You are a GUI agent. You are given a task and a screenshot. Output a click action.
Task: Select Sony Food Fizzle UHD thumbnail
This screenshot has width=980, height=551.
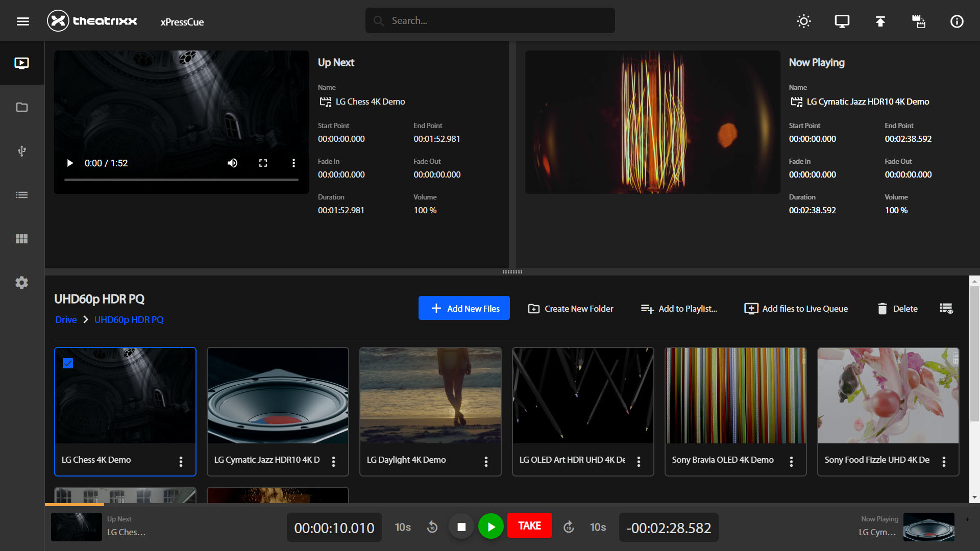click(x=888, y=396)
